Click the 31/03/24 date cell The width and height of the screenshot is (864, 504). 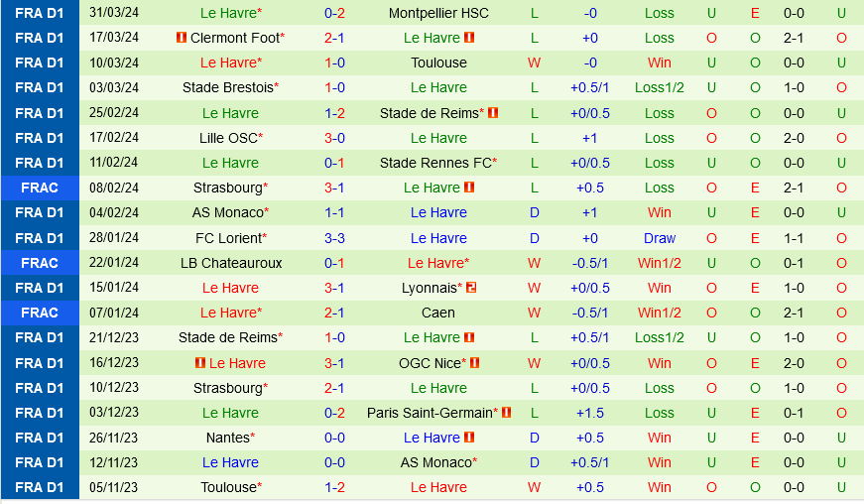114,13
